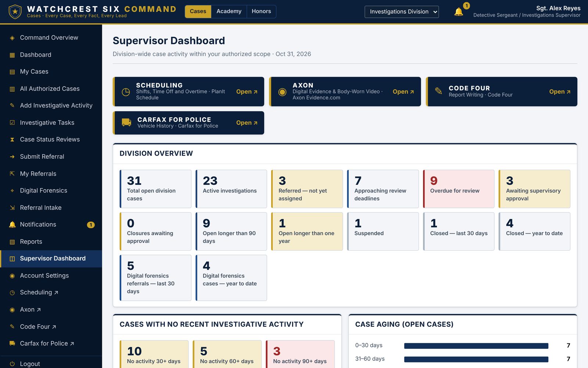The height and width of the screenshot is (368, 588).
Task: Open the Carfax for Police card
Action: [x=189, y=123]
